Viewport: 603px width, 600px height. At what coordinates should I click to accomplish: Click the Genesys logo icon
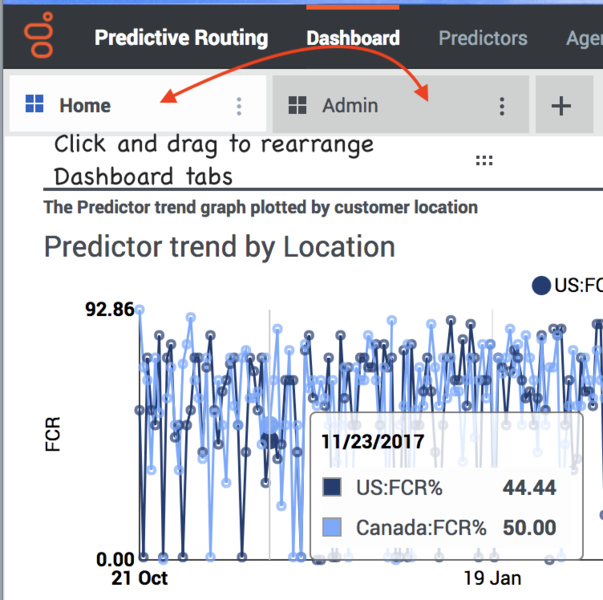40,39
